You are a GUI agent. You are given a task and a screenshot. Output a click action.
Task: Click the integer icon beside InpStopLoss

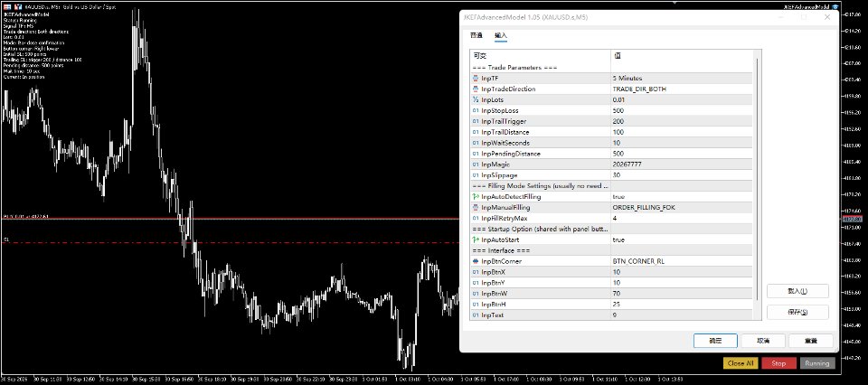point(476,110)
